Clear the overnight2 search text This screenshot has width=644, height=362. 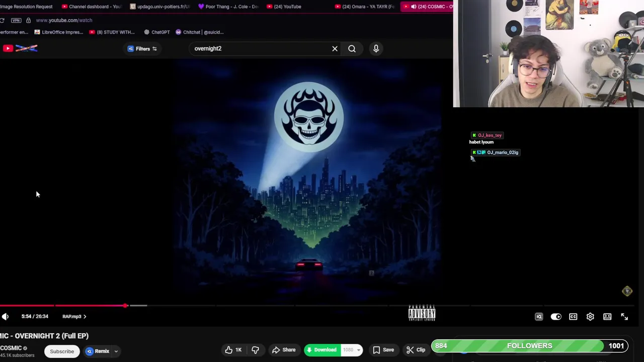pyautogui.click(x=335, y=49)
